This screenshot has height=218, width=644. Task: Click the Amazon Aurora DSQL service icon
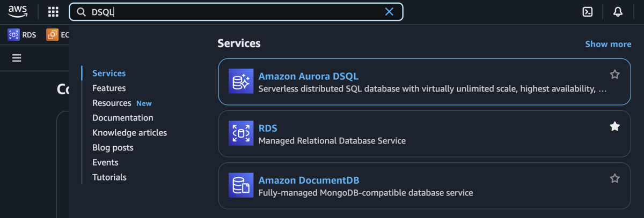[x=241, y=81]
